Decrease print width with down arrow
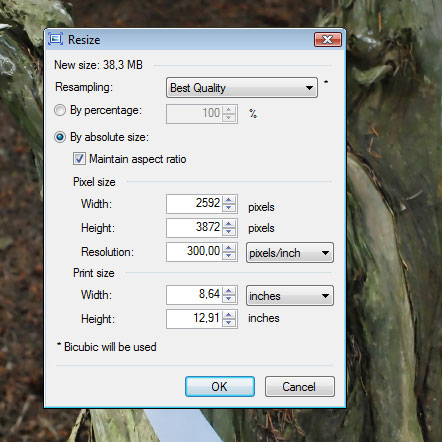Viewport: 442px width, 442px height. click(x=229, y=298)
